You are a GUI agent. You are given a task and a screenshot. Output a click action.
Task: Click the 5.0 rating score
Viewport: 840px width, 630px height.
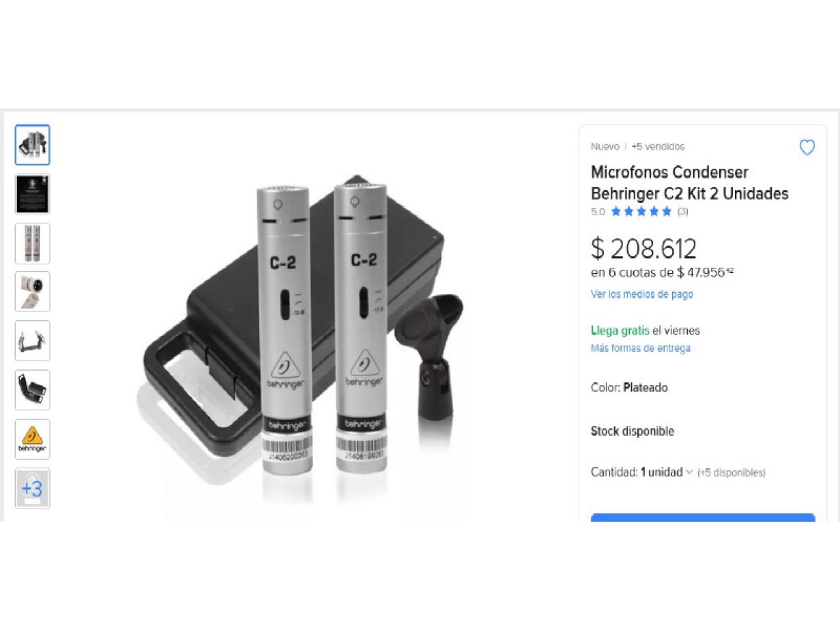tap(598, 211)
